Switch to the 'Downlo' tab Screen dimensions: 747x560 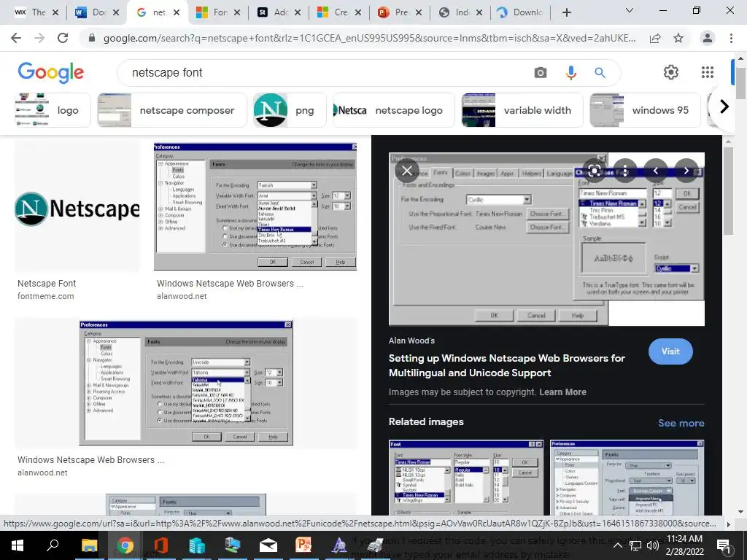coord(519,12)
